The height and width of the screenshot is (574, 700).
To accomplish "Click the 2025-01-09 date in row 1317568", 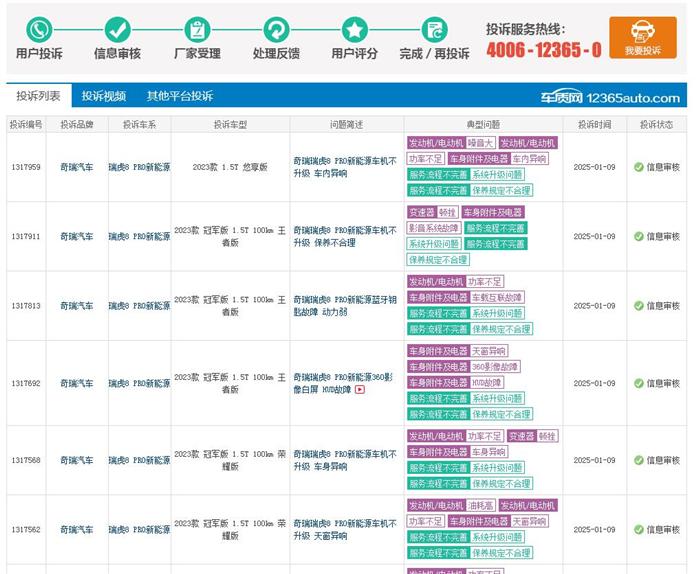I will (595, 460).
